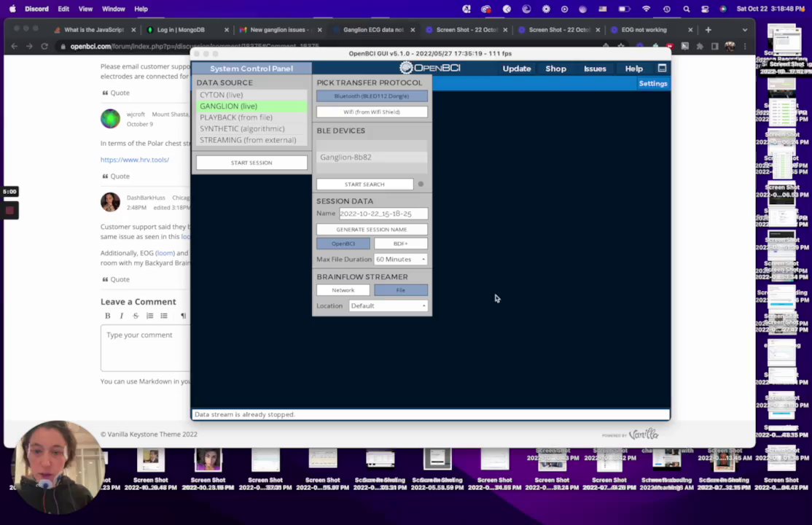The height and width of the screenshot is (525, 812).
Task: Select Network brainflow streamer
Action: pos(343,290)
